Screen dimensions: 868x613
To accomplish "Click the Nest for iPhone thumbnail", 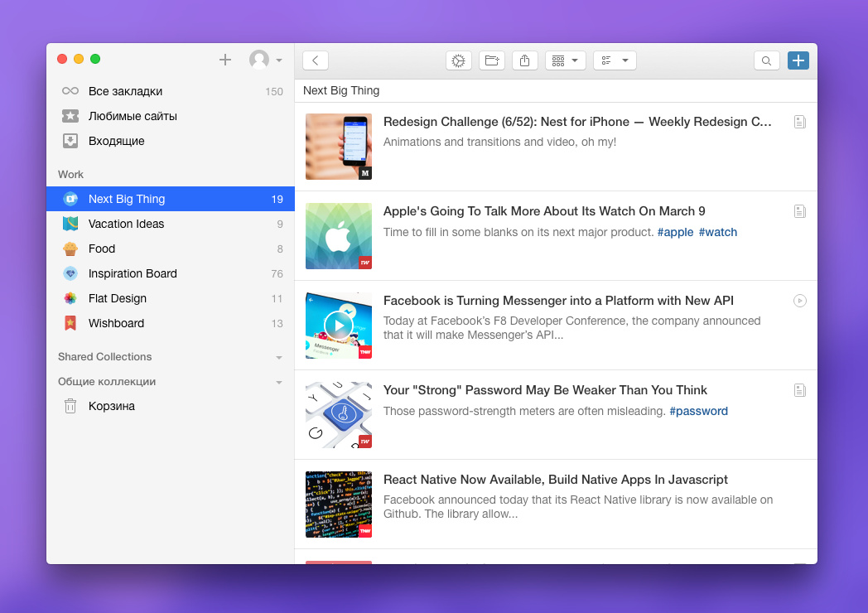I will point(339,147).
